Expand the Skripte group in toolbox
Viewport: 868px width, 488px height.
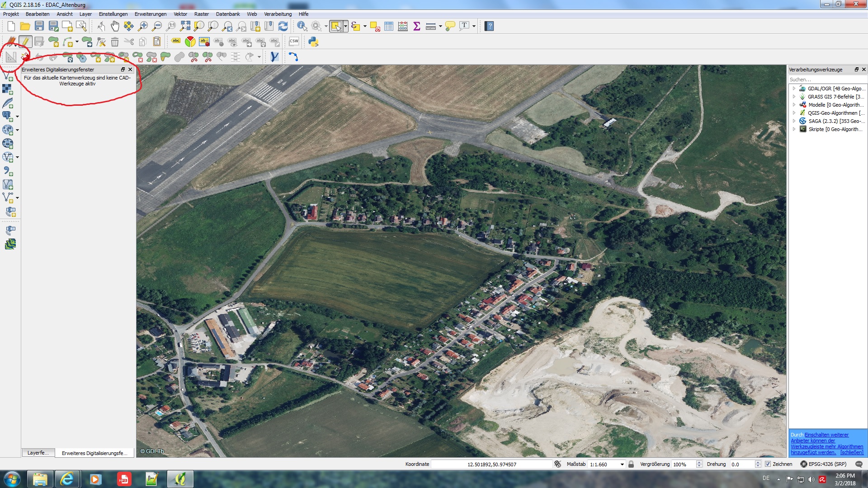tap(794, 129)
